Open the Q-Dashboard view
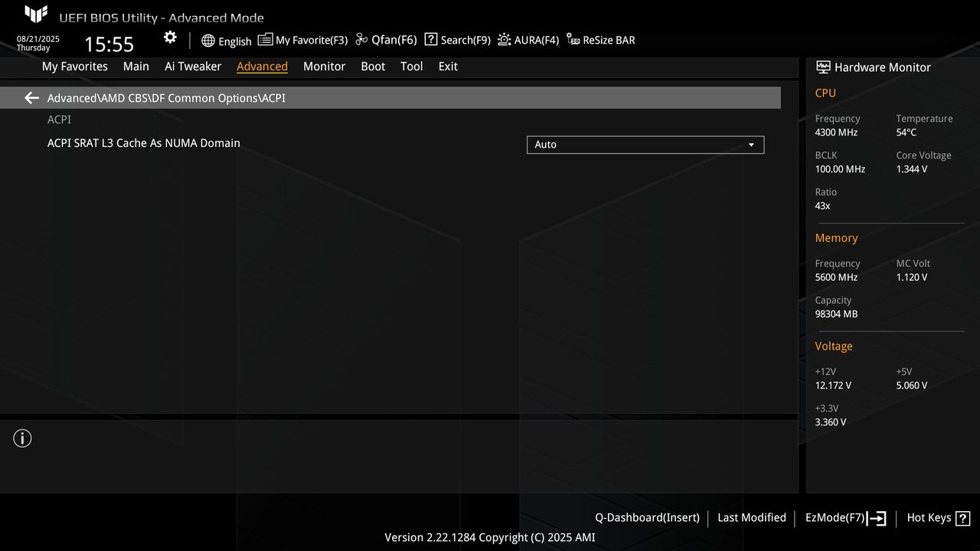The height and width of the screenshot is (551, 980). click(x=646, y=517)
